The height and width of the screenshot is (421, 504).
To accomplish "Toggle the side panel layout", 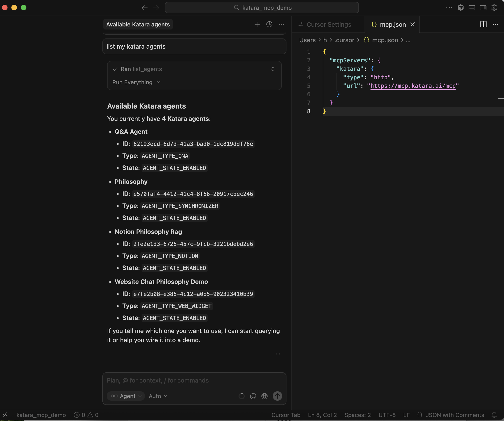I will coord(483,8).
